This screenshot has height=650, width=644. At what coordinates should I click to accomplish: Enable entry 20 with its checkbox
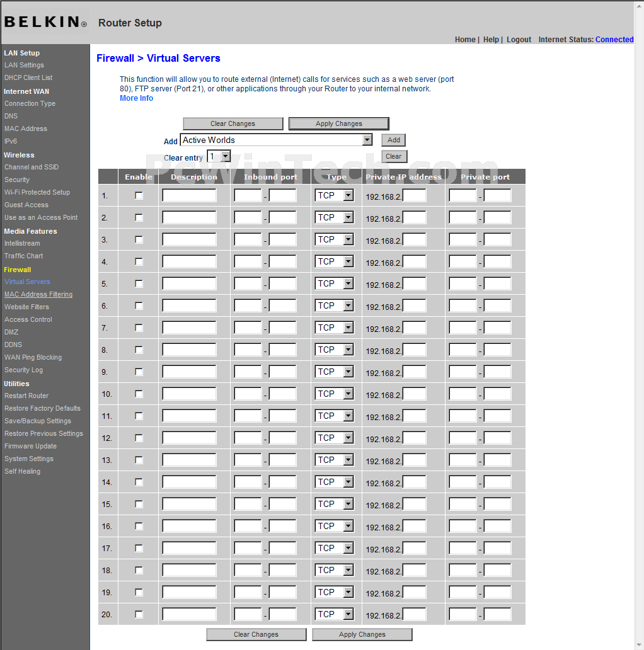(139, 615)
